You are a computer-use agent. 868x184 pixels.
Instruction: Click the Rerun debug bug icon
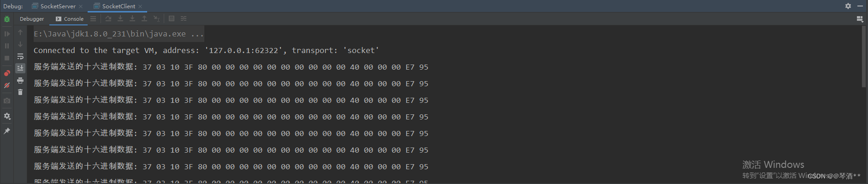7,19
